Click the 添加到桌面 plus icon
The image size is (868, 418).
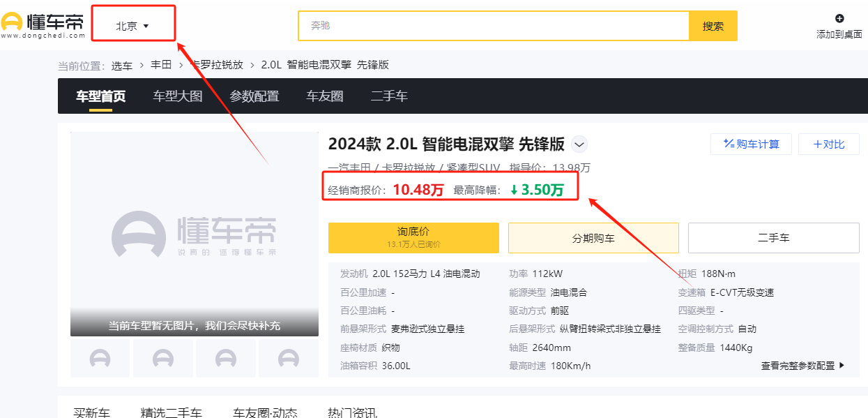click(839, 19)
